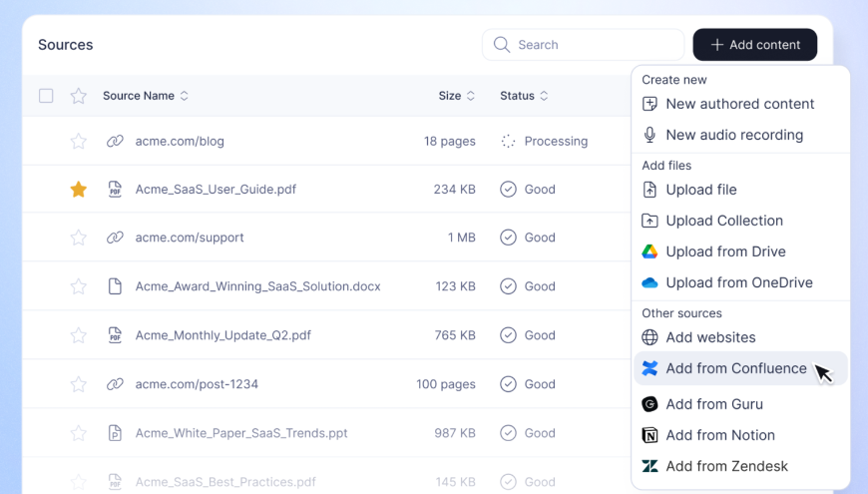The height and width of the screenshot is (494, 868).
Task: Select New authored content from the menu
Action: coord(740,104)
